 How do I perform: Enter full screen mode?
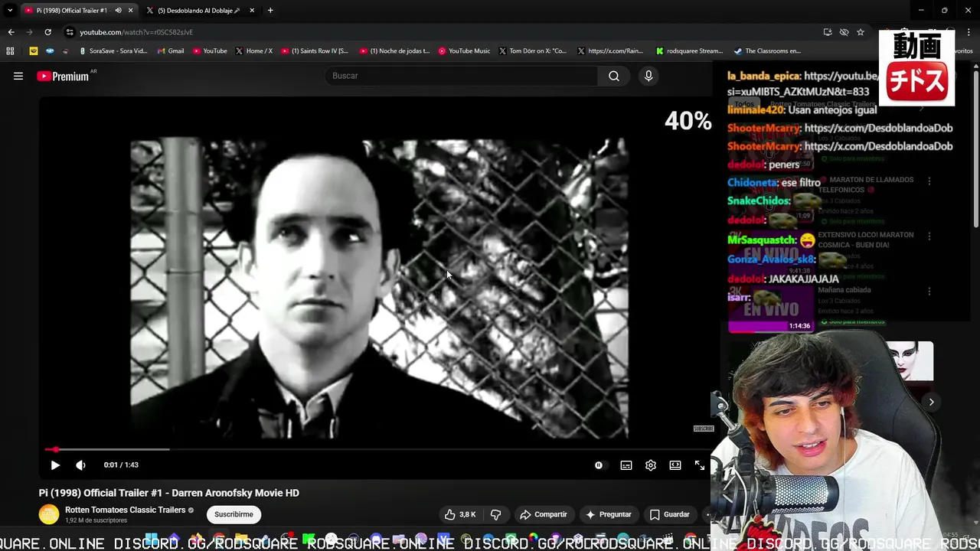(x=700, y=465)
